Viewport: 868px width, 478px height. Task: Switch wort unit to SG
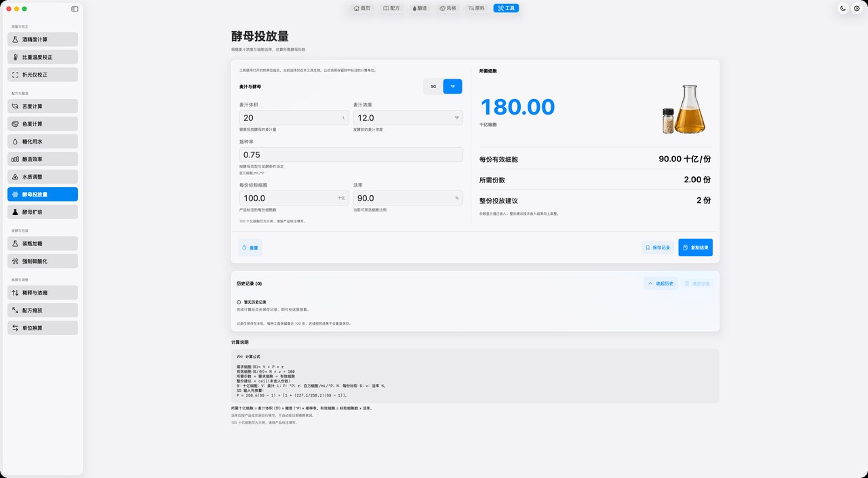[x=433, y=87]
